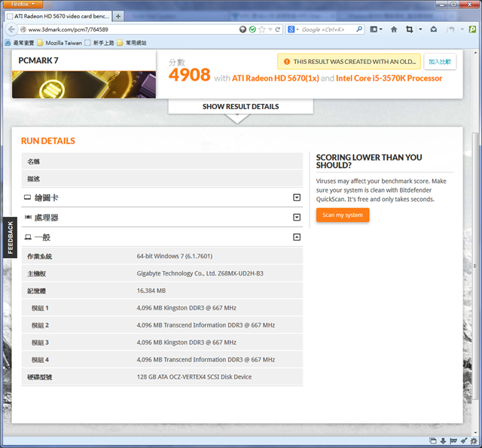The width and height of the screenshot is (482, 448).
Task: Open downloads via status bar arrow
Action: tap(443, 441)
